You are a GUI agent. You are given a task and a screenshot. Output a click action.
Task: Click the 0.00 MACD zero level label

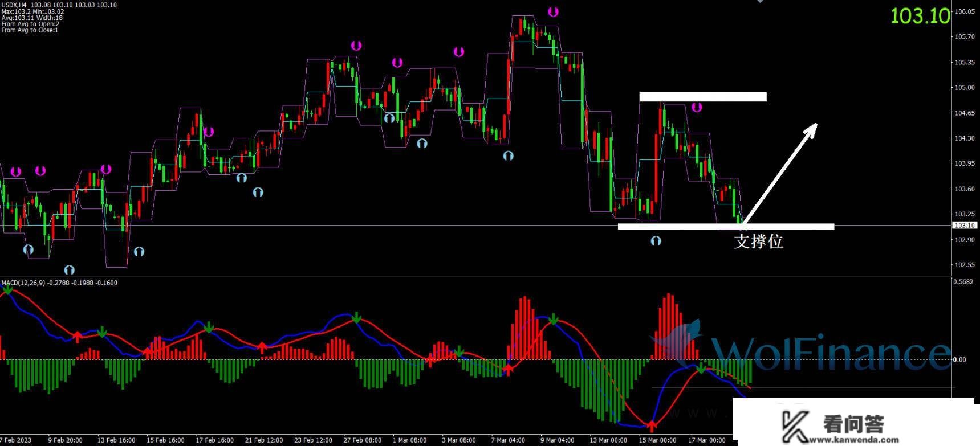pyautogui.click(x=961, y=359)
